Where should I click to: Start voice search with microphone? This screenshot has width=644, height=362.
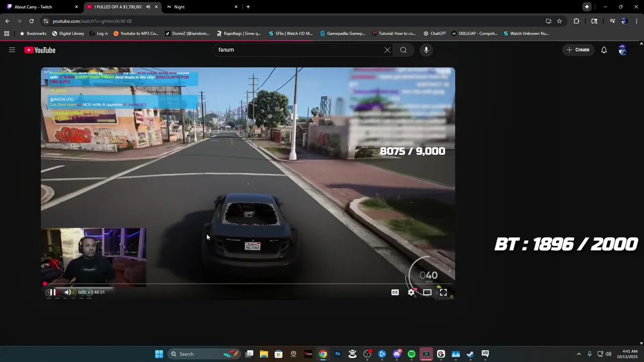point(426,50)
